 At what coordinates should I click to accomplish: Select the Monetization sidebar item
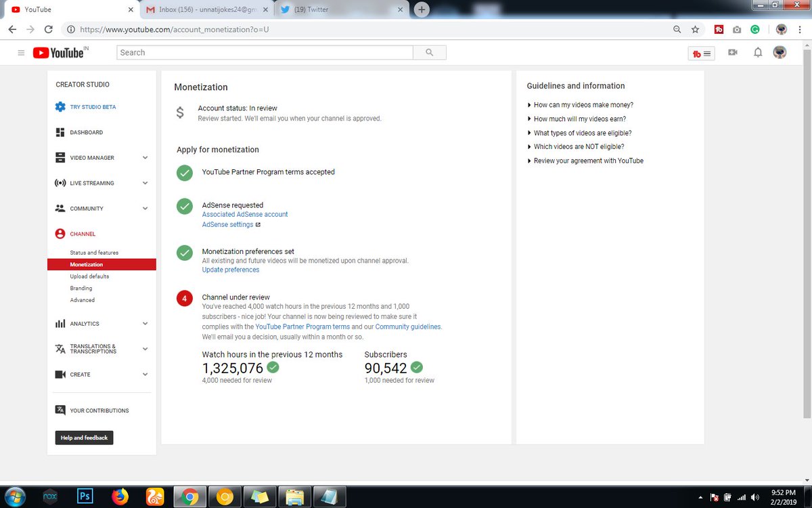pyautogui.click(x=101, y=265)
